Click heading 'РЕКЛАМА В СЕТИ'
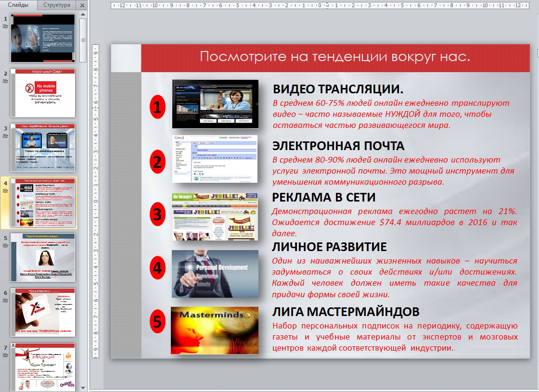 pyautogui.click(x=323, y=197)
